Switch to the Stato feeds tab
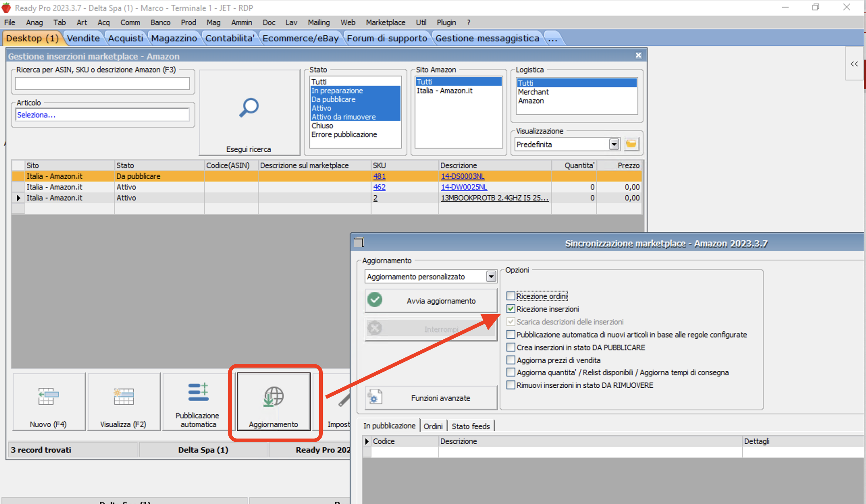Screen dimensions: 866x504 pyautogui.click(x=470, y=426)
